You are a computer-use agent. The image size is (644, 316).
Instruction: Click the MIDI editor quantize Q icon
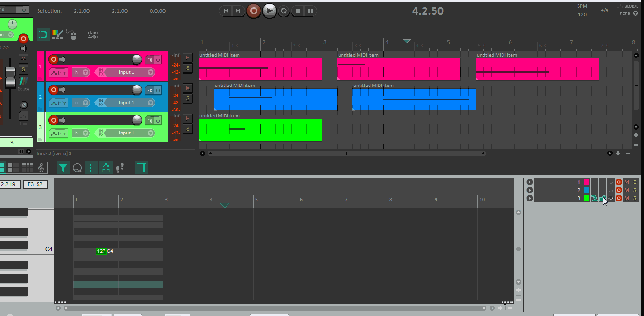tap(77, 168)
